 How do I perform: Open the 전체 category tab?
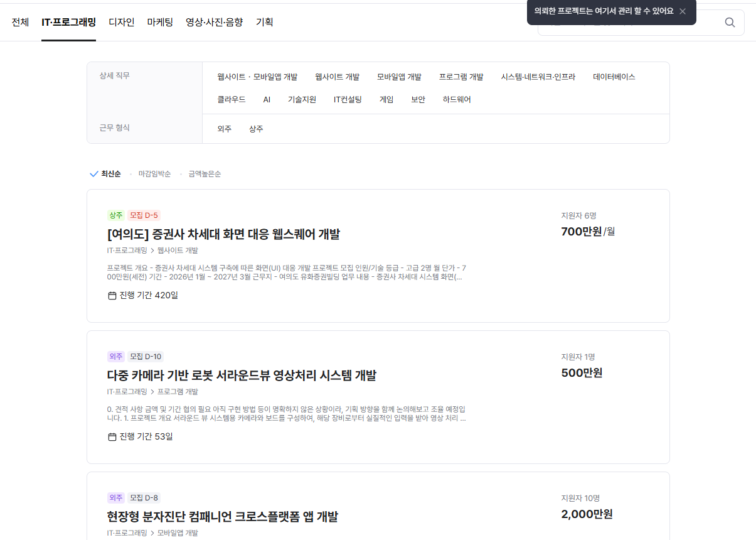[x=20, y=22]
